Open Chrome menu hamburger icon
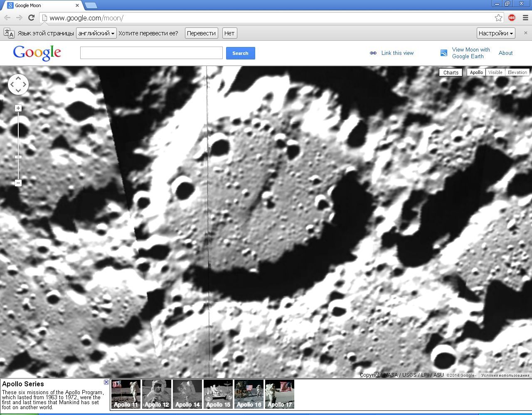 pos(525,17)
